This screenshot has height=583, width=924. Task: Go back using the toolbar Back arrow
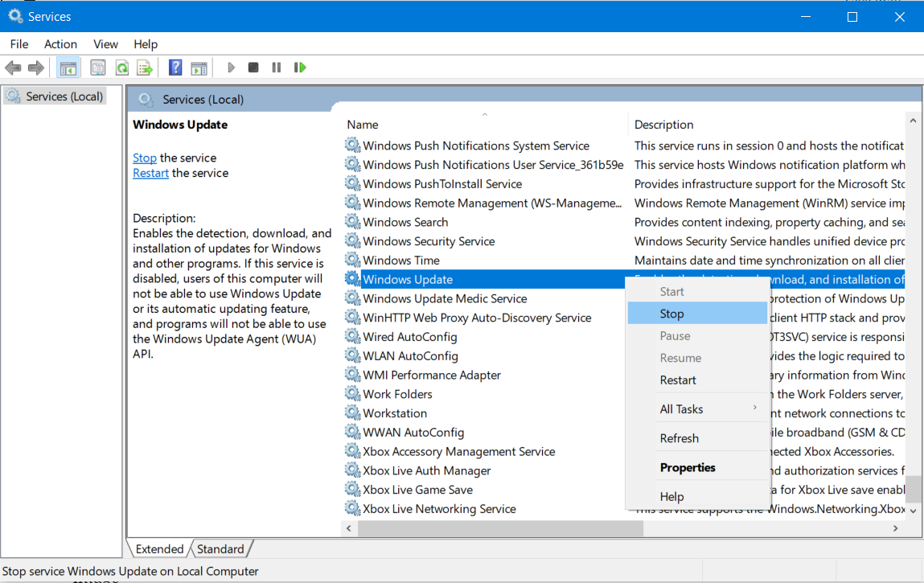pyautogui.click(x=13, y=68)
